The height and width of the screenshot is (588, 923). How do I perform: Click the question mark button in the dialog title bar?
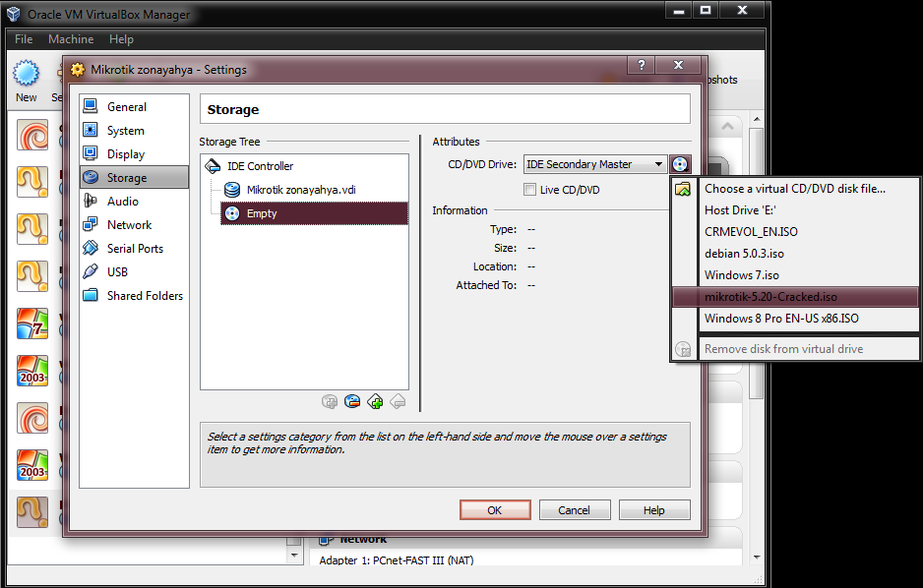[x=642, y=65]
